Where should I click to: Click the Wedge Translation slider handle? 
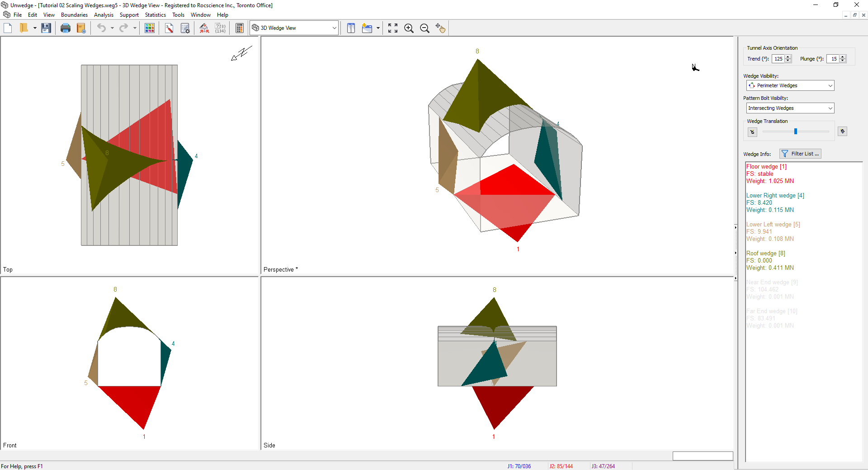(796, 132)
